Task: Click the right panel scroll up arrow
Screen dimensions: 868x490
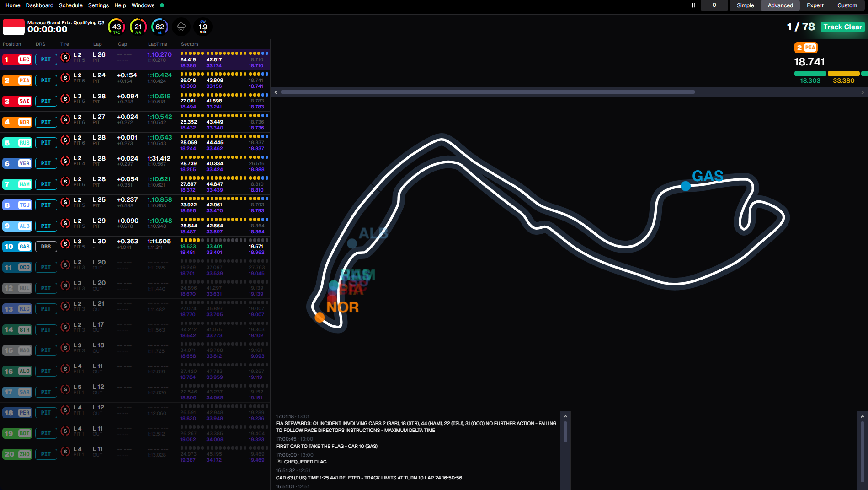Action: point(863,416)
